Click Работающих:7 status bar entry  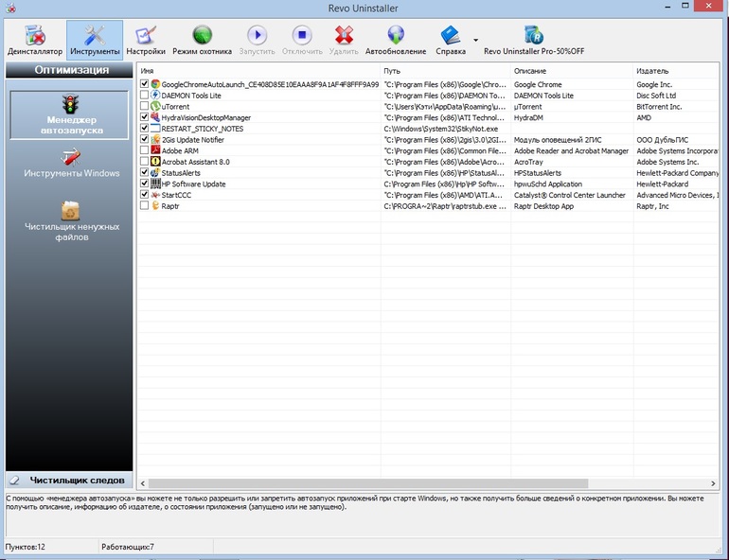[x=128, y=547]
